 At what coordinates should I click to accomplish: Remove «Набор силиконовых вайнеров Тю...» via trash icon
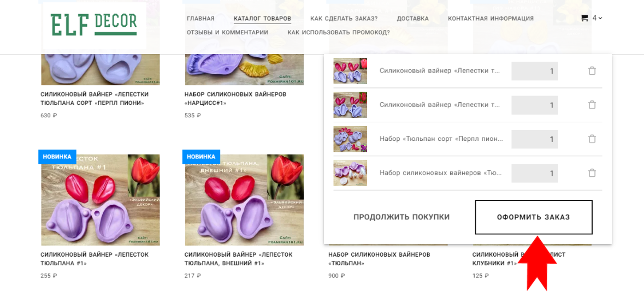[592, 173]
